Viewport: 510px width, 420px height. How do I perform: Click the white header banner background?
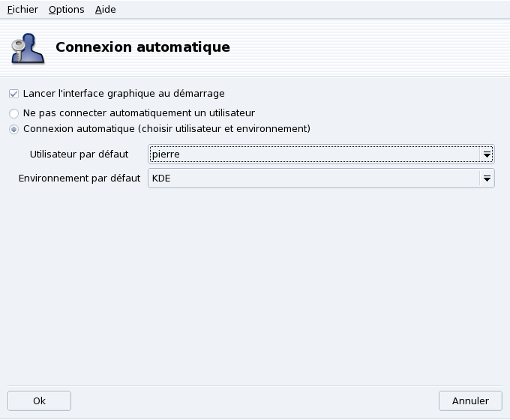click(x=375, y=47)
